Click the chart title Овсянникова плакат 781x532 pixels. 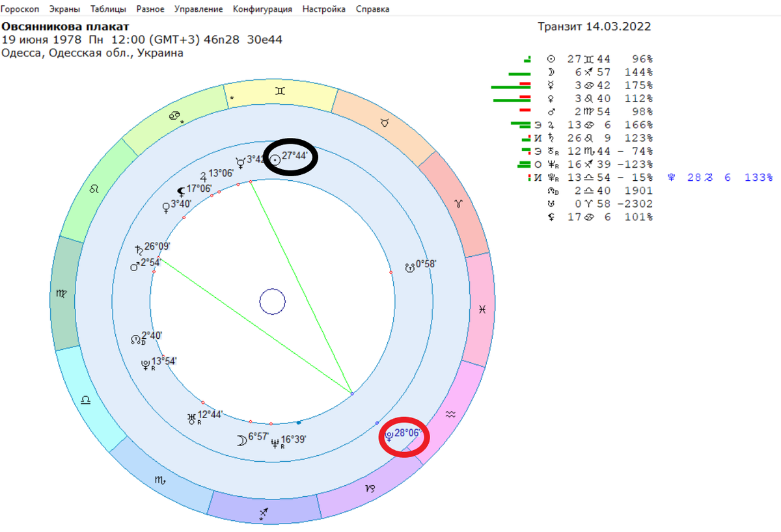click(x=65, y=27)
